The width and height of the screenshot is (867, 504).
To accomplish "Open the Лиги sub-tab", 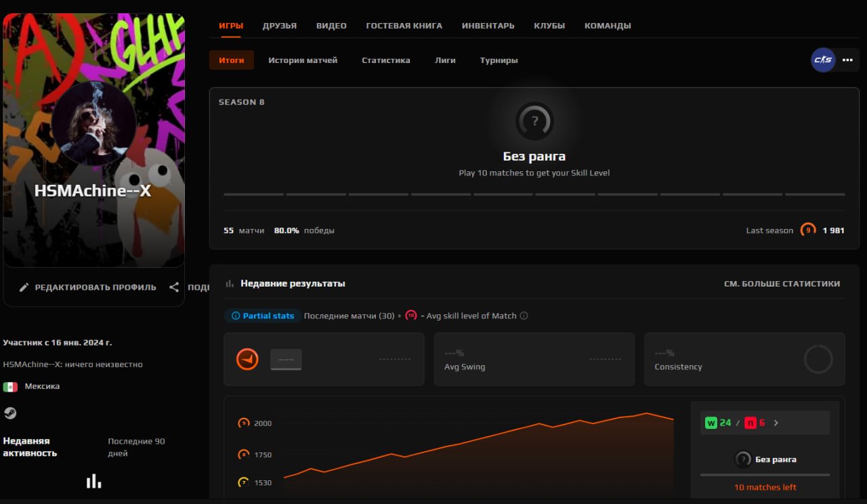I will tap(445, 60).
